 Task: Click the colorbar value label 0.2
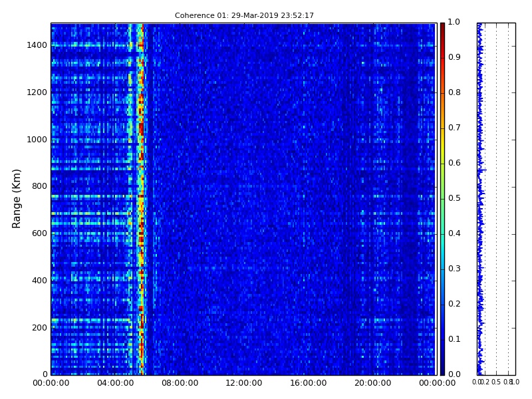point(454,304)
